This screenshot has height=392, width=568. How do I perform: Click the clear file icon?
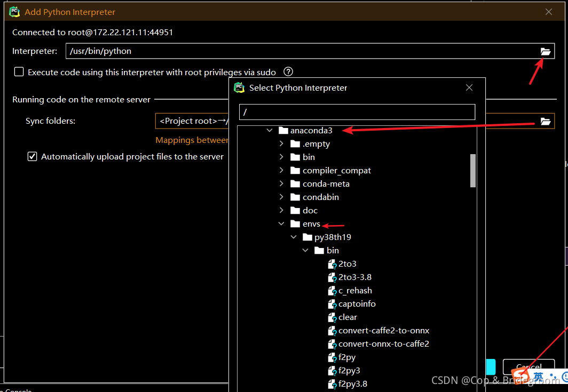click(332, 317)
